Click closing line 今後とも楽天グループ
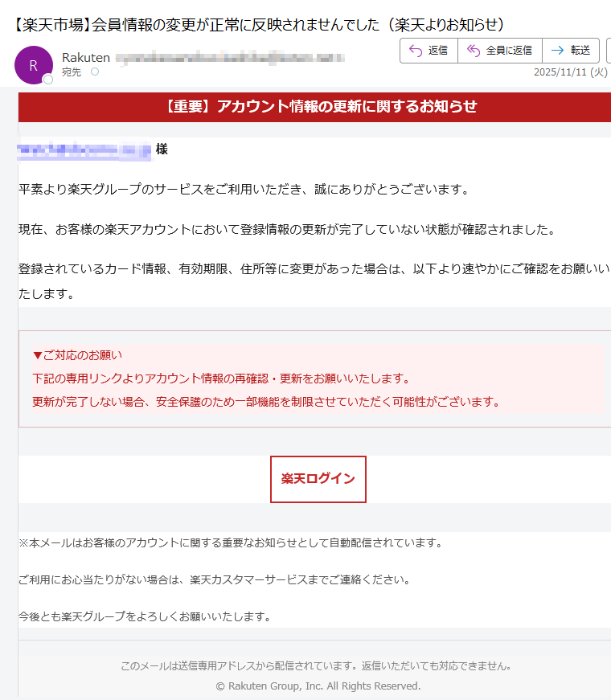The image size is (611, 700). coord(146,616)
